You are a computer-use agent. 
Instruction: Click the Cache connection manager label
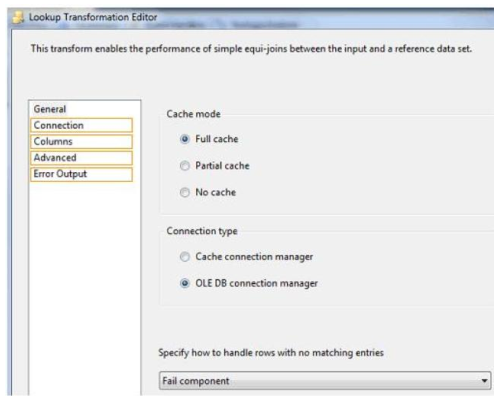[254, 257]
